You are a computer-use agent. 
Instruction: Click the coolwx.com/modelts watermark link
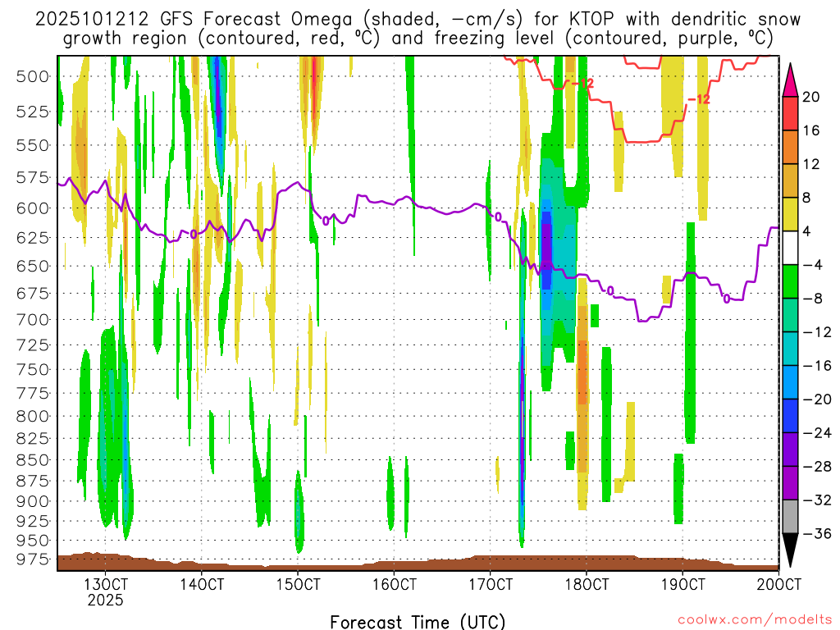tap(755, 619)
